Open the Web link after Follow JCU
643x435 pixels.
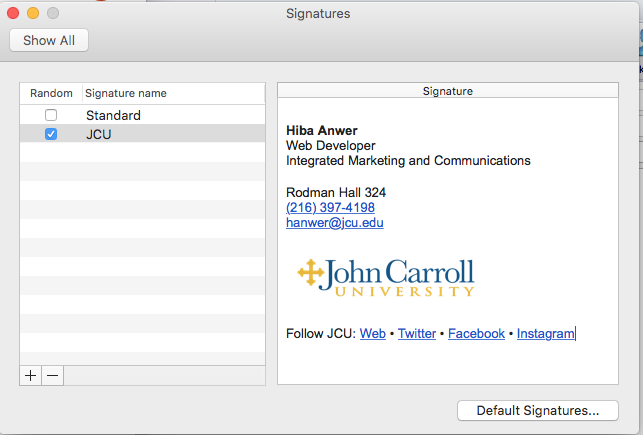[x=373, y=333]
